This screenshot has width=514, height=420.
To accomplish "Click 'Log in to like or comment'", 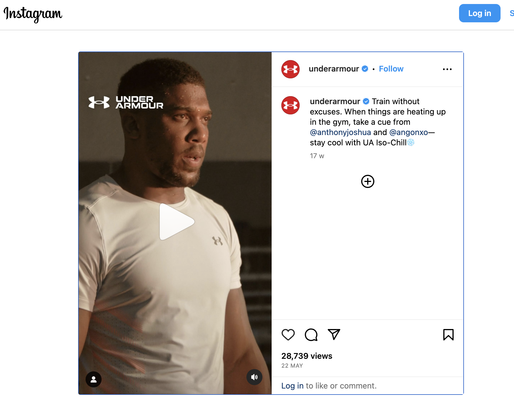I will (x=292, y=385).
